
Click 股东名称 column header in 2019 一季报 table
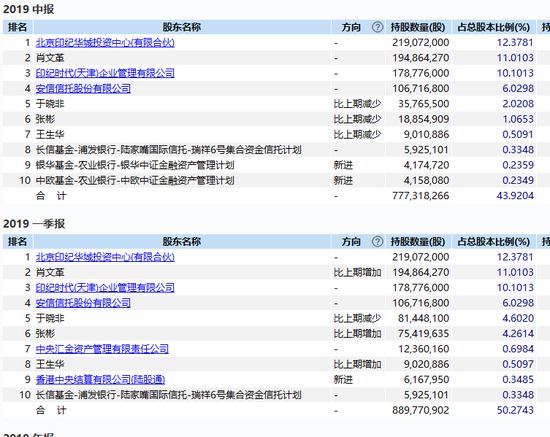pyautogui.click(x=182, y=241)
